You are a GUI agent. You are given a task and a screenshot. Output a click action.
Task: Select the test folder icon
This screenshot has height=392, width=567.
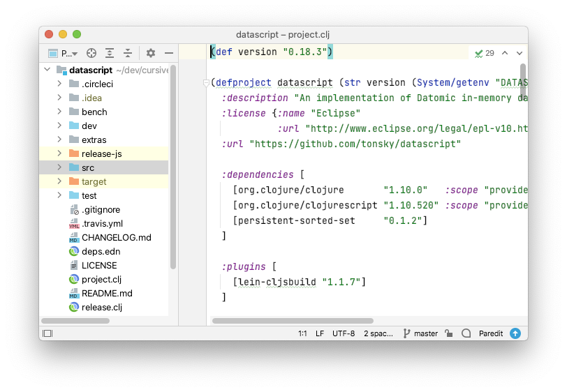[x=74, y=195]
